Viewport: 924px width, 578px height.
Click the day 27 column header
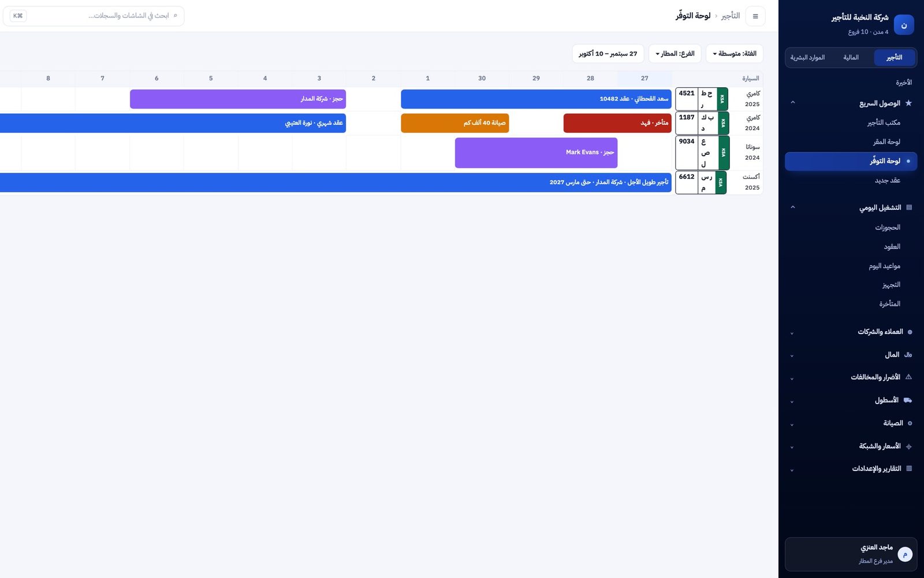click(x=644, y=78)
